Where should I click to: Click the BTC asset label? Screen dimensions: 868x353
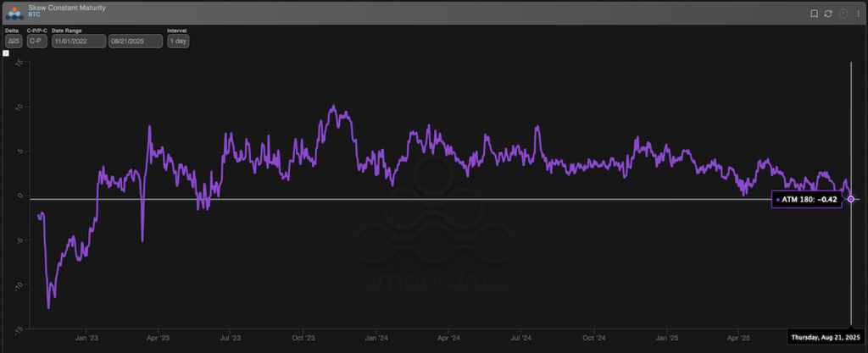(35, 15)
